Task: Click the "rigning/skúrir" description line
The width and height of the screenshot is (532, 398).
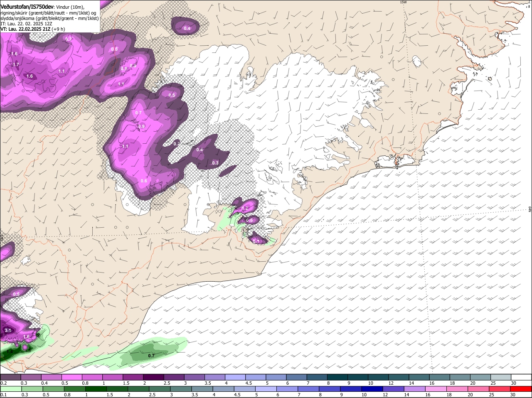Action: 48,13
